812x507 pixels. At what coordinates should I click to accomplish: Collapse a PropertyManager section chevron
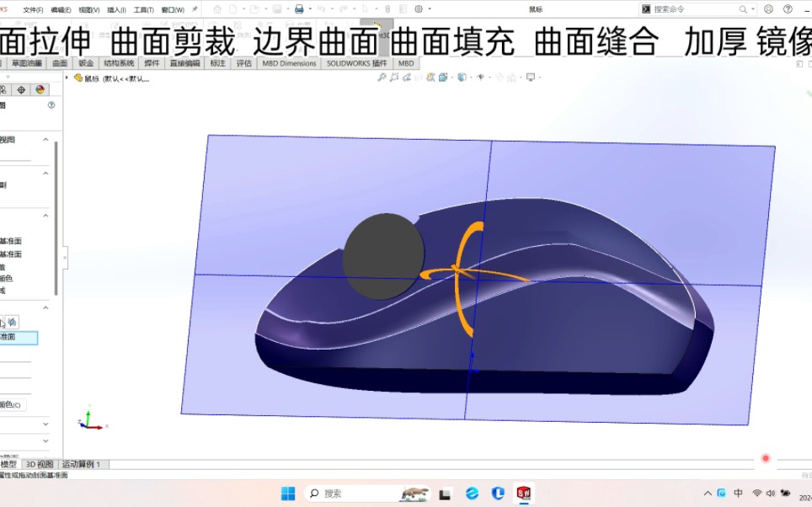45,139
